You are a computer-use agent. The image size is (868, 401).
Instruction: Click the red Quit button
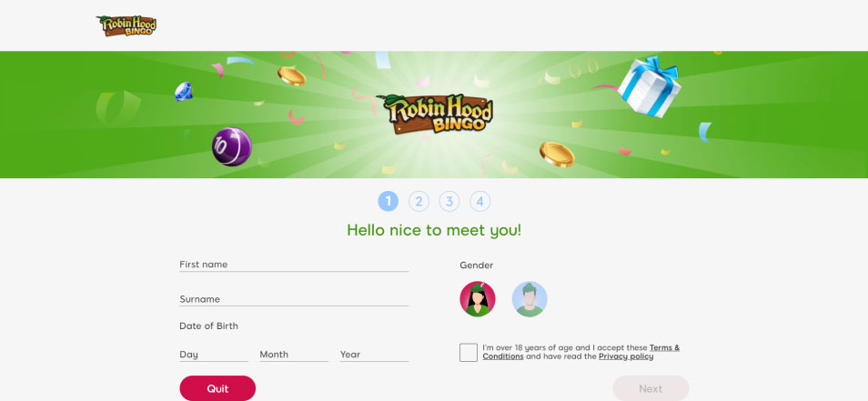pyautogui.click(x=217, y=388)
